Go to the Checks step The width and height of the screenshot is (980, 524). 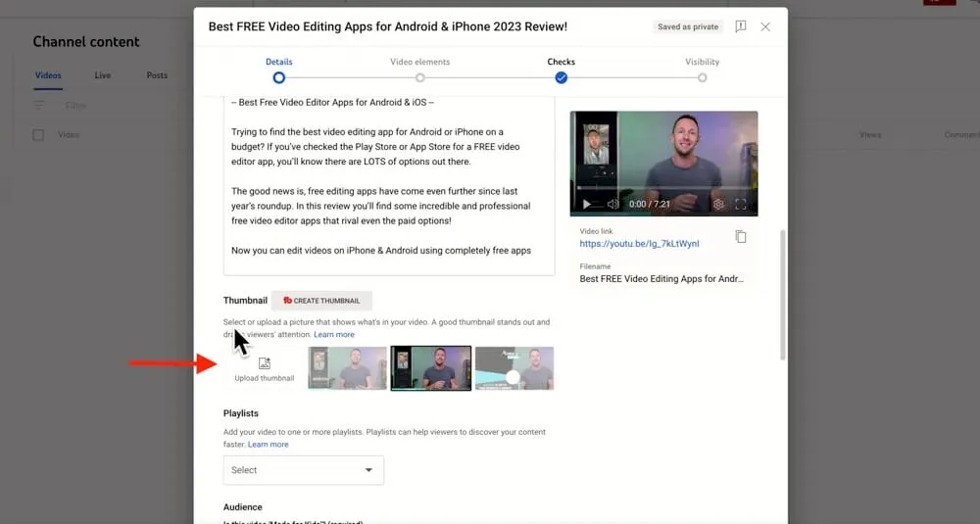point(561,77)
